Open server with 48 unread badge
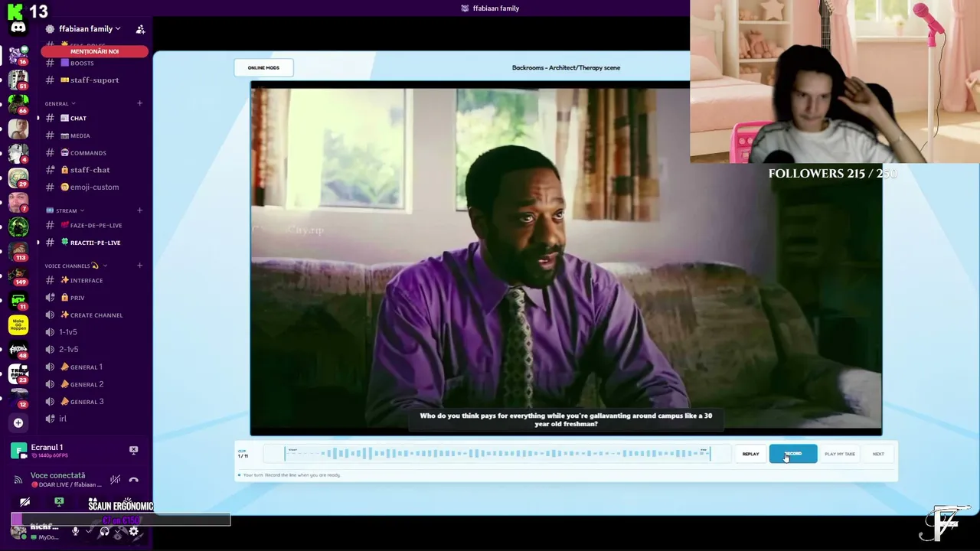The image size is (980, 551). (18, 349)
